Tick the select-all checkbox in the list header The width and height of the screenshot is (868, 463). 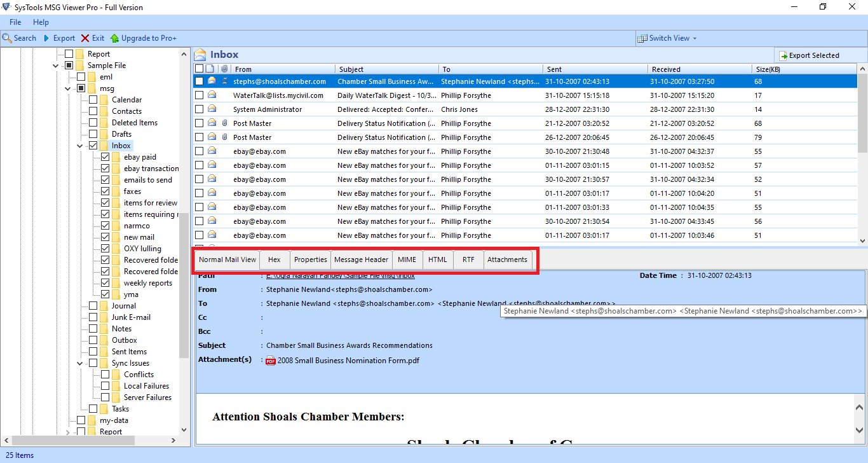(200, 69)
